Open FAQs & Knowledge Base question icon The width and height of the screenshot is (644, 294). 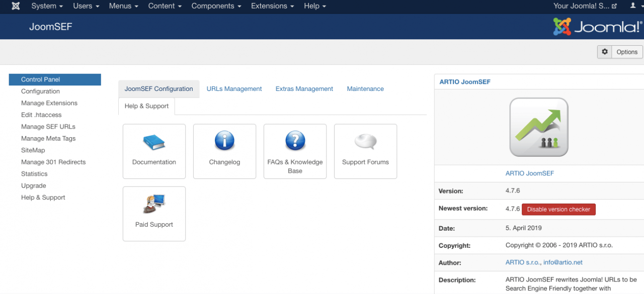(295, 141)
